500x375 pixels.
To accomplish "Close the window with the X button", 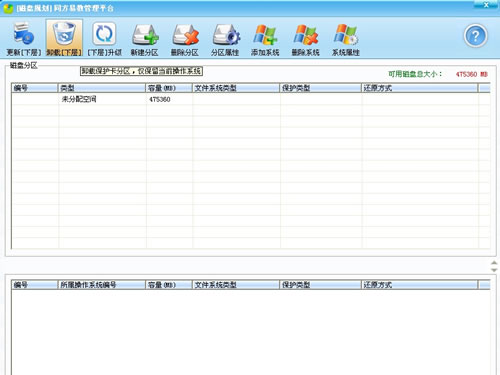I will [486, 4].
